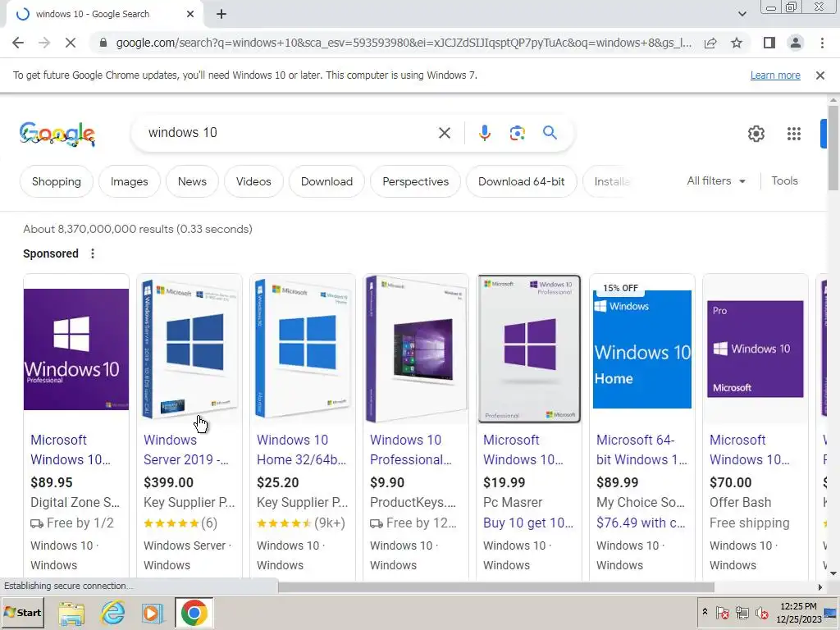
Task: Click the Buy 10 get 10 offer
Action: 528,523
